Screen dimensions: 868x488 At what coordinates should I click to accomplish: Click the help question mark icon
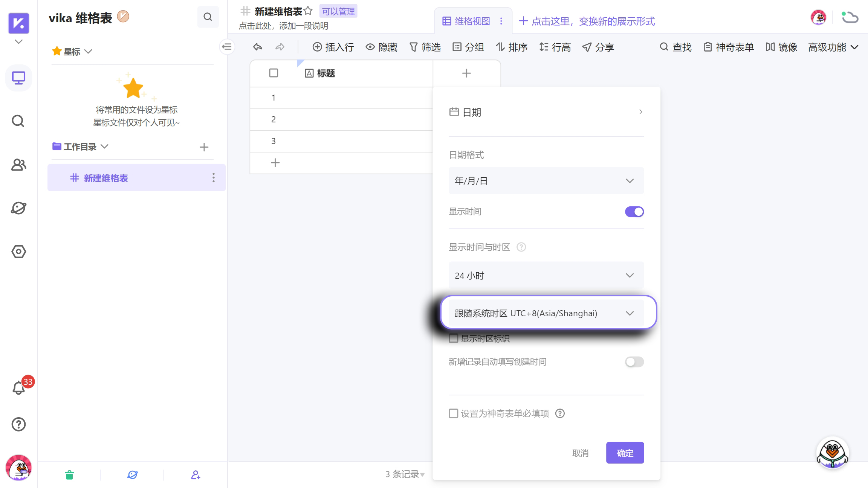point(18,424)
